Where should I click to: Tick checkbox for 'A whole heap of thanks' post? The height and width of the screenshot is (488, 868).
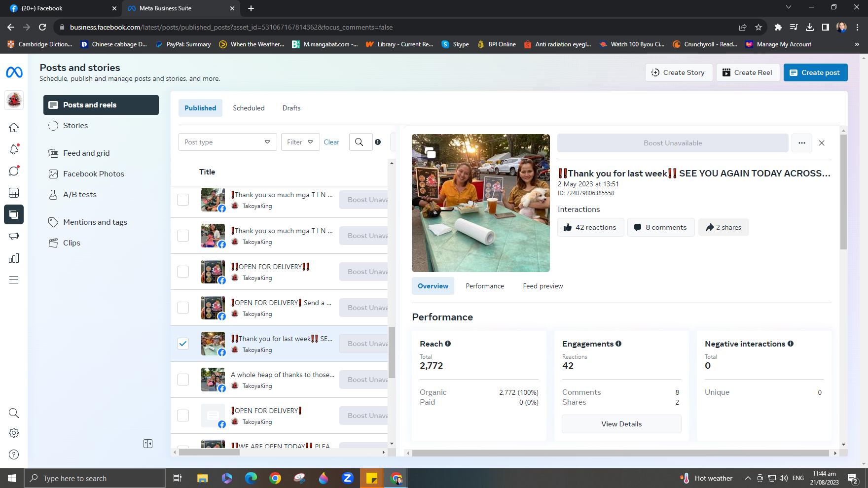click(183, 380)
